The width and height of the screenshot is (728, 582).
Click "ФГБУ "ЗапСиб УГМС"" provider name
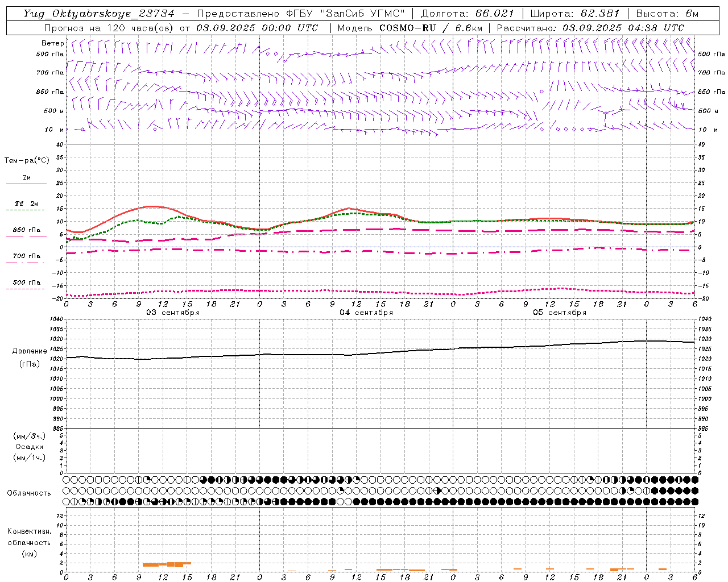click(345, 14)
